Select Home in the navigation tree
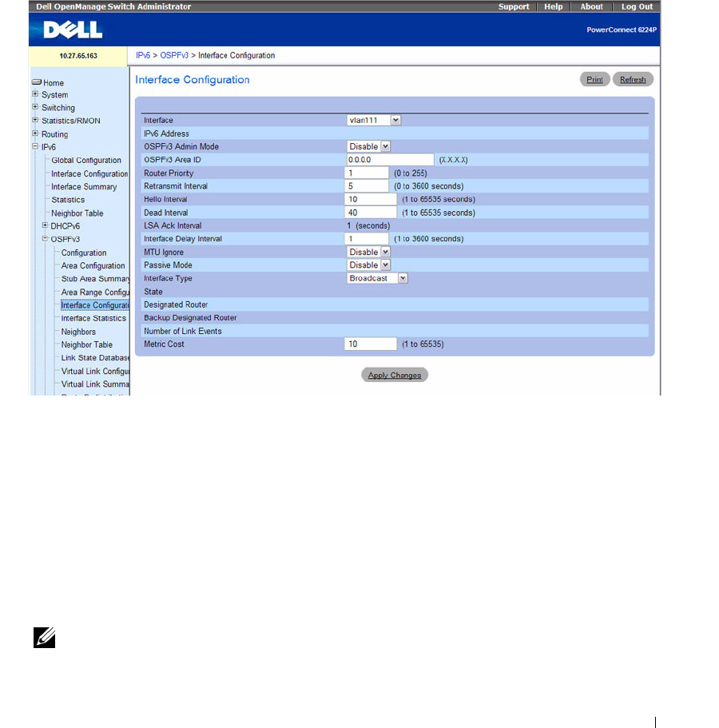Image resolution: width=719 pixels, height=728 pixels. tap(54, 82)
